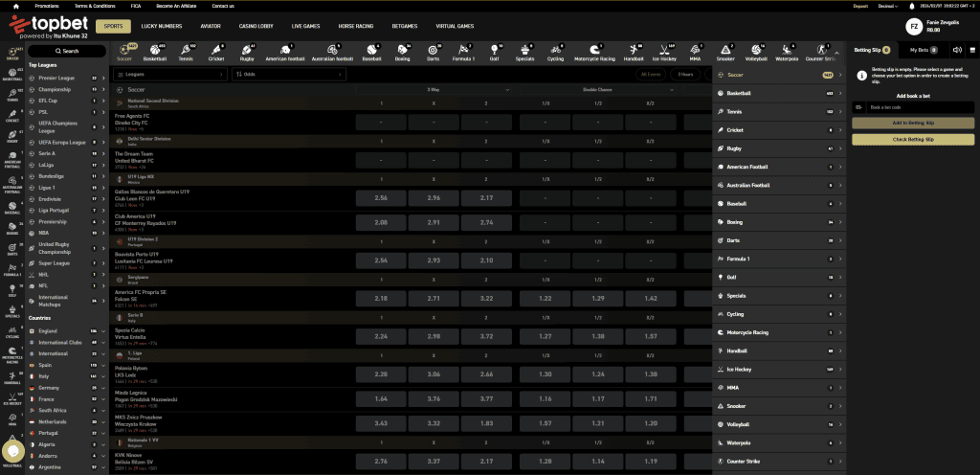Select odds 3.72 for Virtus Entella win
This screenshot has height=475, width=980.
click(x=486, y=336)
